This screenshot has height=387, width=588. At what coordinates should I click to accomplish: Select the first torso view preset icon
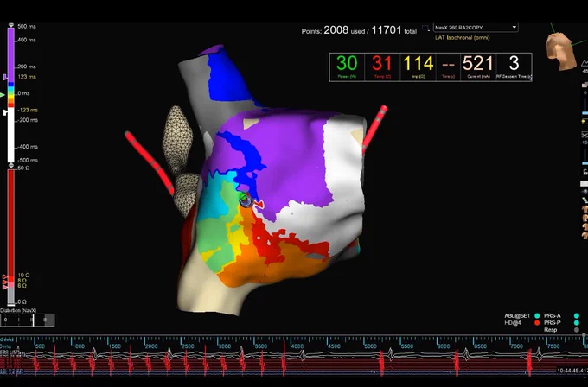point(585,208)
